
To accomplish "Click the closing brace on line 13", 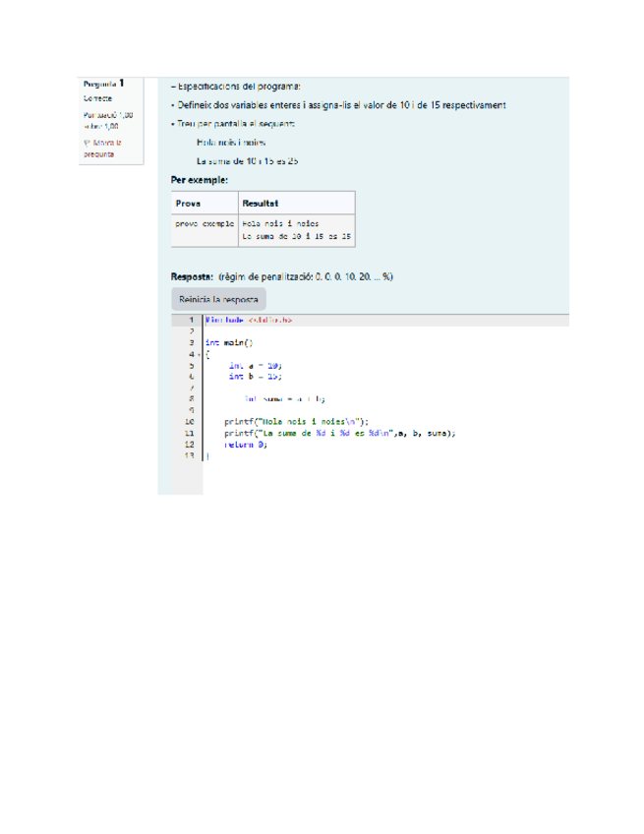I will 207,455.
